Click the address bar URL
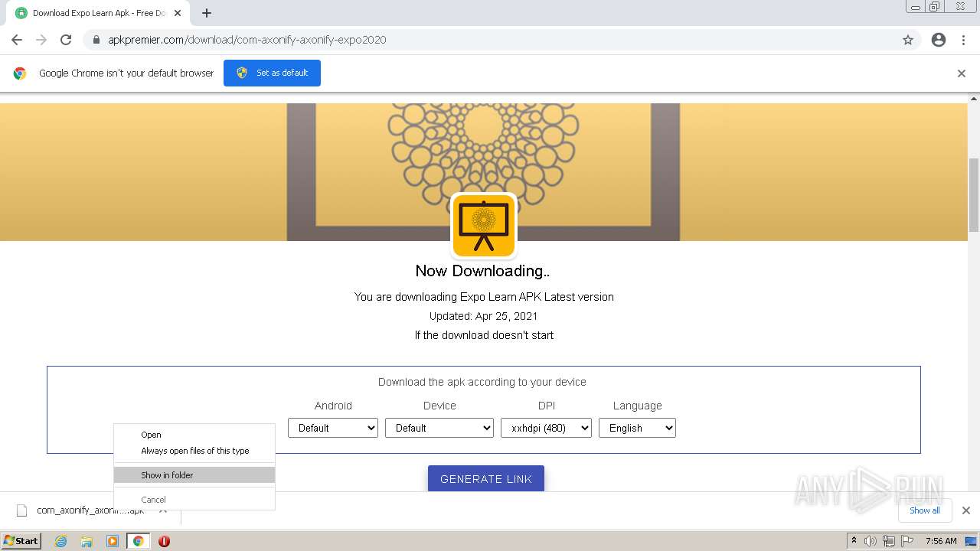 247,40
